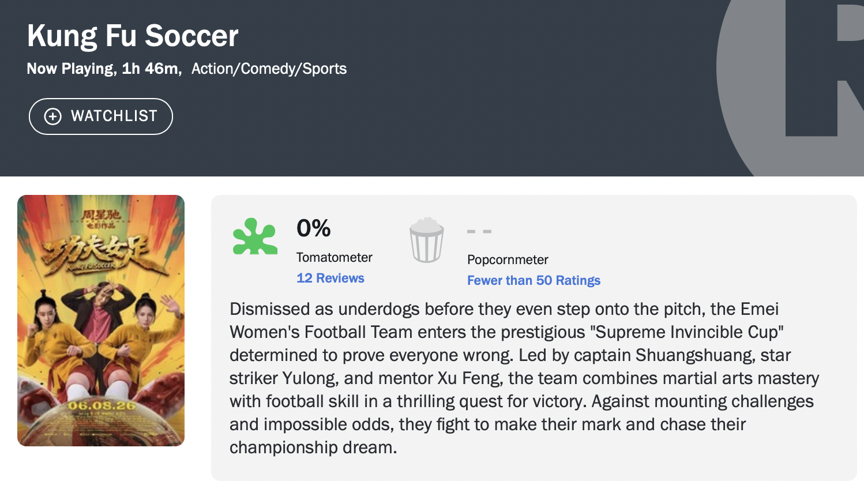
Task: Click the dashed empty Popcornmeter score
Action: pyautogui.click(x=479, y=231)
